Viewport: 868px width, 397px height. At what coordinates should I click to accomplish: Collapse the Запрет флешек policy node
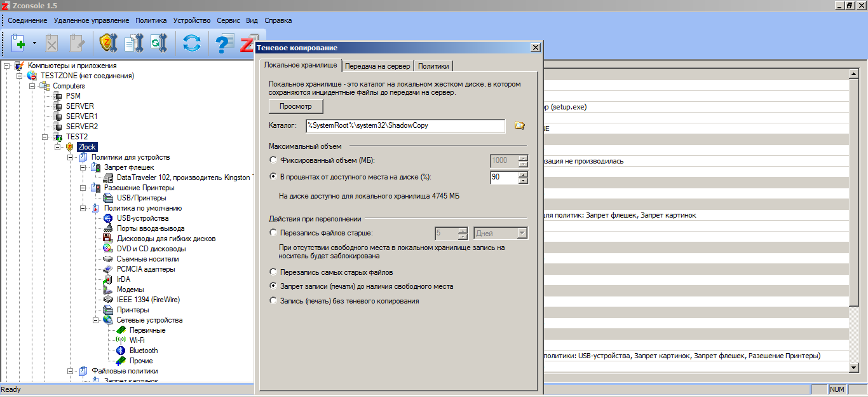point(83,167)
